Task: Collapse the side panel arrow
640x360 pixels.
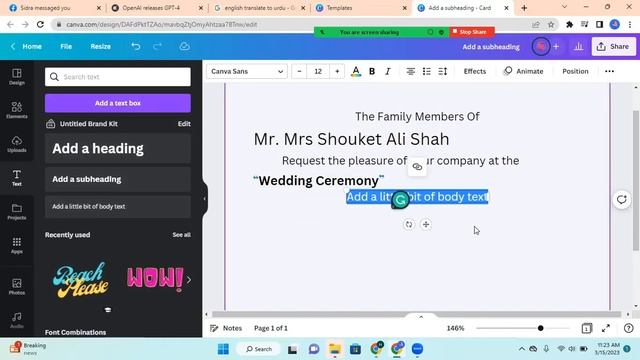Action: click(204, 199)
